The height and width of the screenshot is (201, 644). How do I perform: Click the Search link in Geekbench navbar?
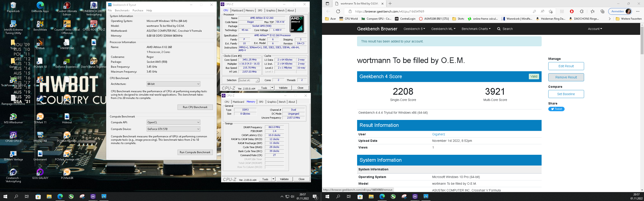tap(505, 29)
